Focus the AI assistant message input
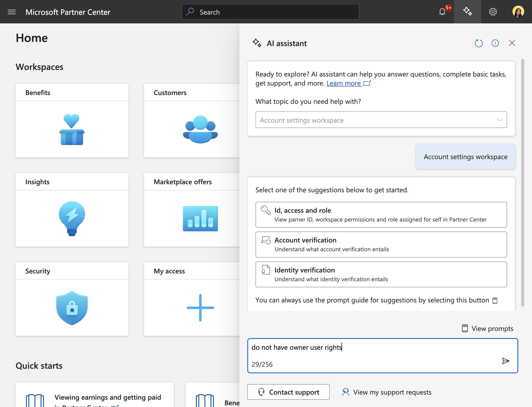The width and height of the screenshot is (532, 407). [x=383, y=356]
